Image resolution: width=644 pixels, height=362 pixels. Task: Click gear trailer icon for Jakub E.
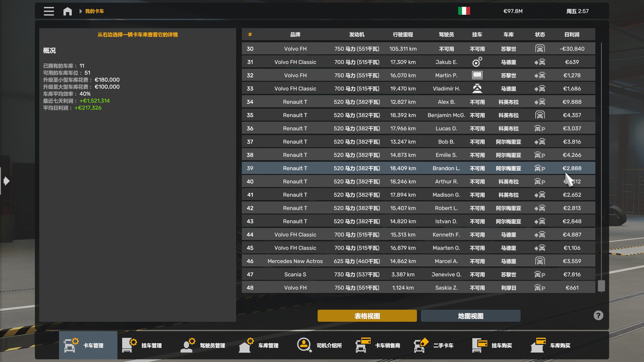(477, 62)
